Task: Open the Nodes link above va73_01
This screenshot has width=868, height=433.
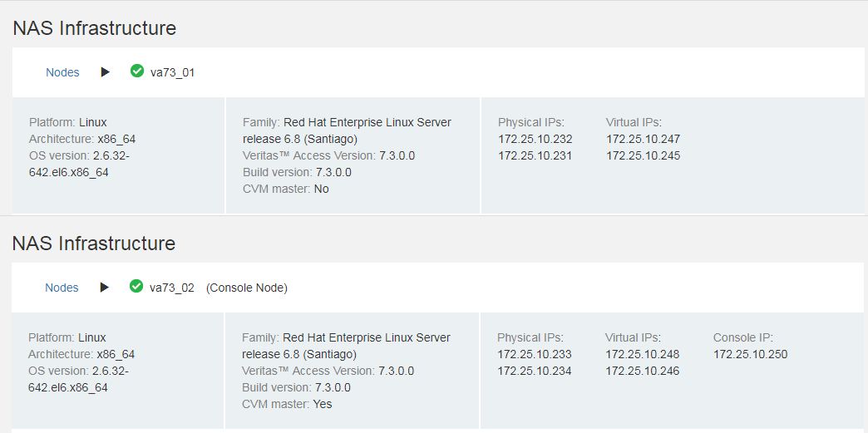Action: click(x=62, y=72)
